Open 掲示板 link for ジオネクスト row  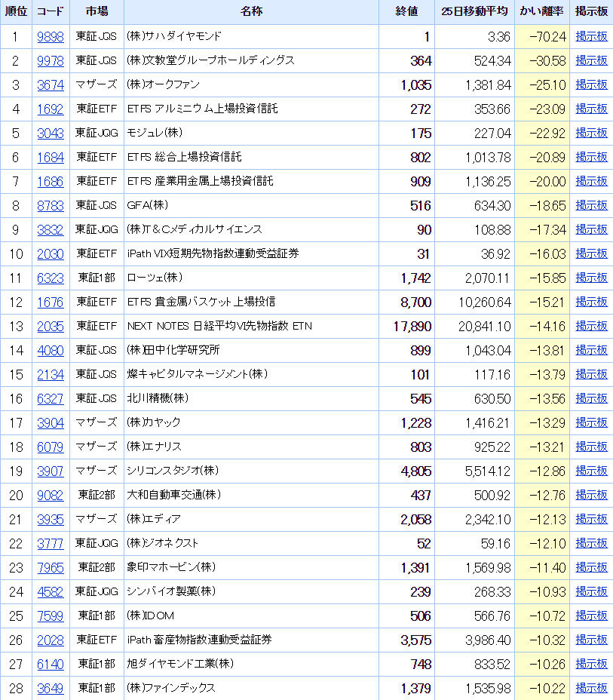592,543
